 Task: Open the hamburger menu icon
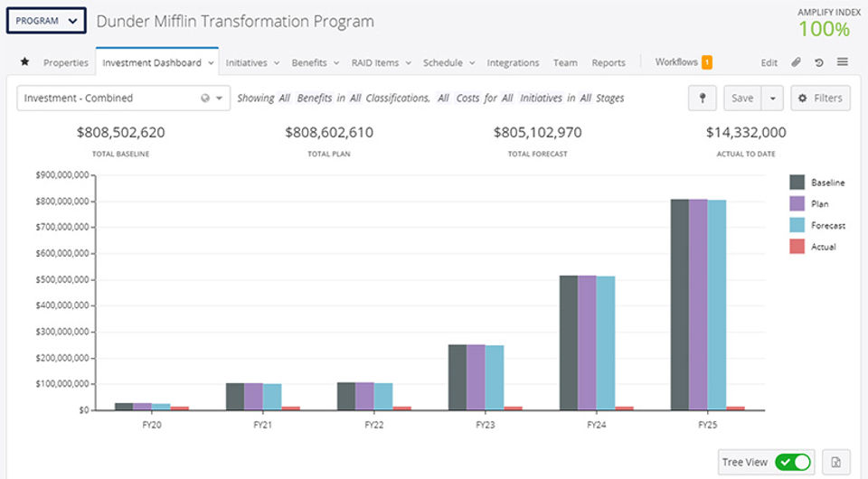coord(843,62)
